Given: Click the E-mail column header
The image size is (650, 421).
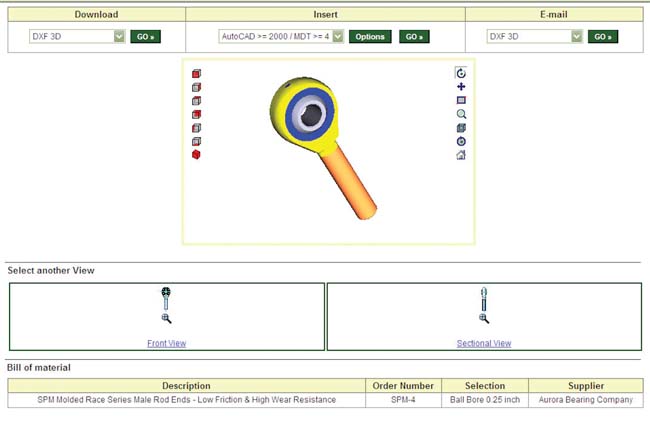Looking at the screenshot, I should click(x=554, y=15).
